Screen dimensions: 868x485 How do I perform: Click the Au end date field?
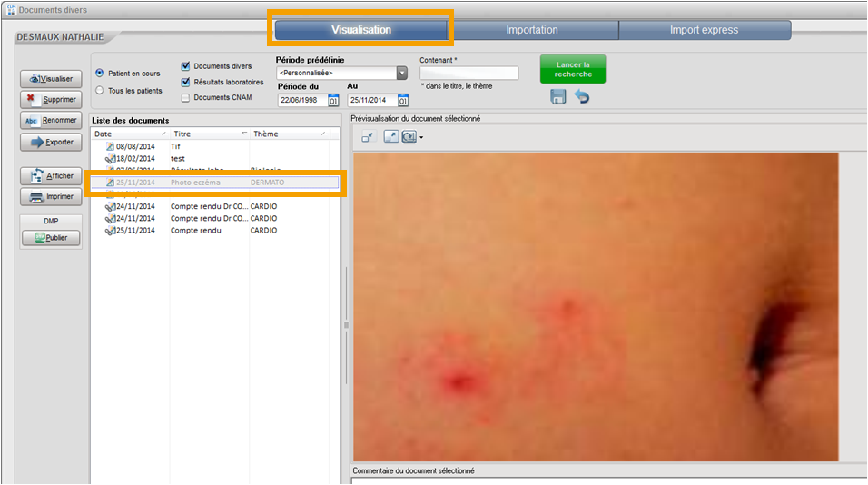coord(372,100)
